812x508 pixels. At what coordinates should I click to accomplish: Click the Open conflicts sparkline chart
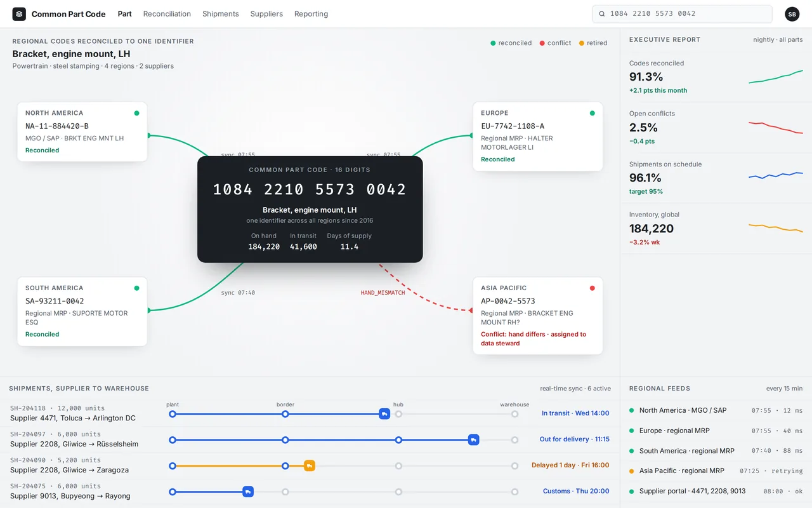tap(776, 127)
